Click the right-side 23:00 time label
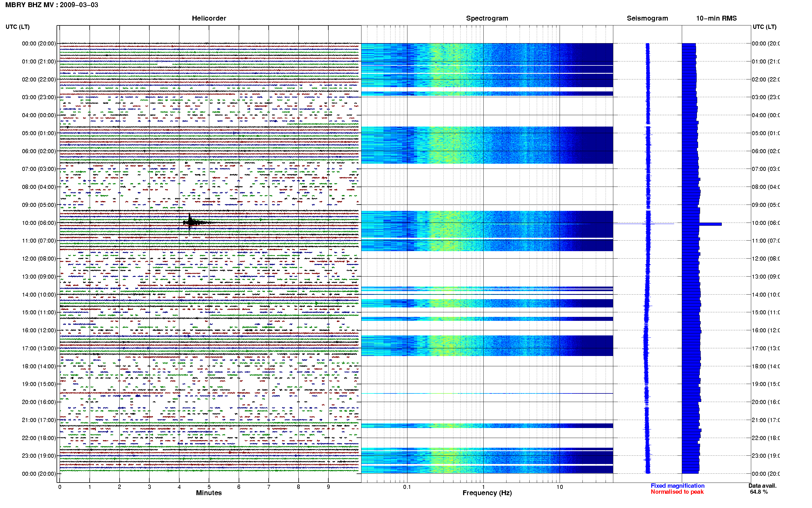The image size is (812, 508). pyautogui.click(x=765, y=456)
